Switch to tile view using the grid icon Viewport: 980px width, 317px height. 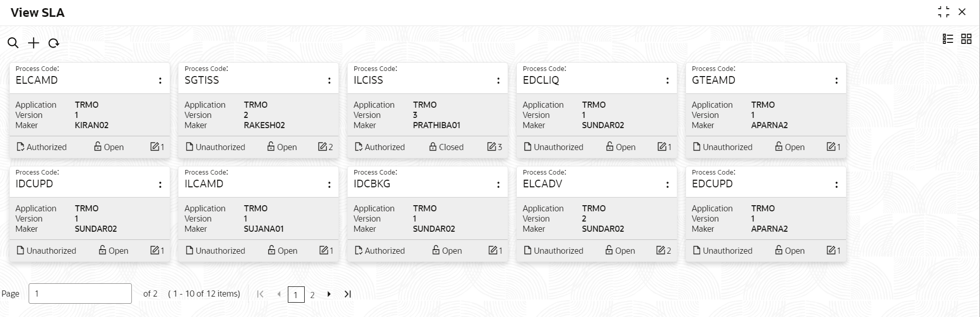coord(965,39)
